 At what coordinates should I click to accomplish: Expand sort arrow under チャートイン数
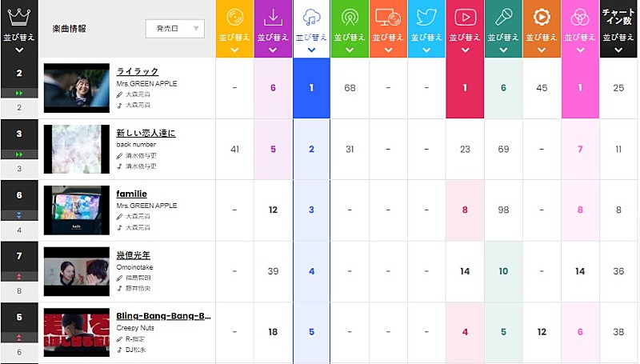[x=618, y=50]
